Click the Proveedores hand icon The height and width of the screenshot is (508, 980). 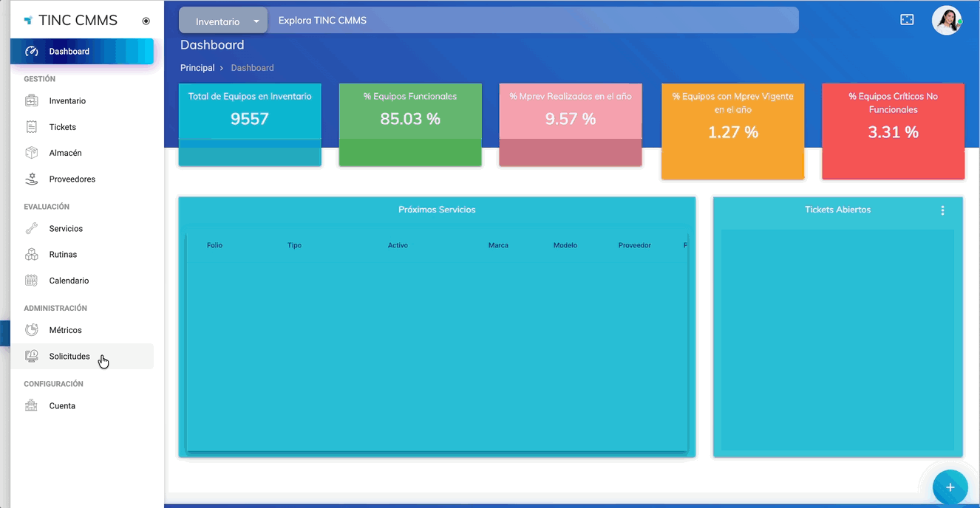click(31, 179)
